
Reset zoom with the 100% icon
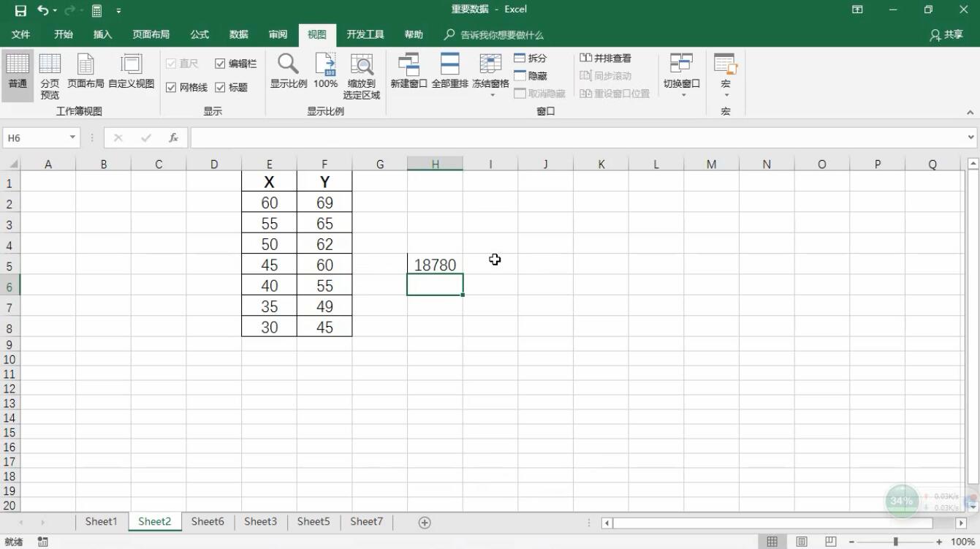point(325,72)
